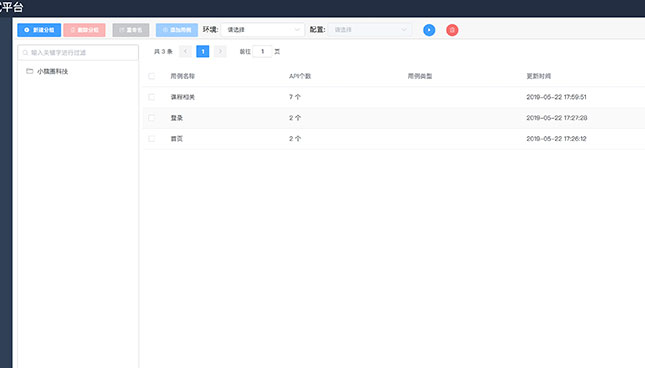Click the 共 3 条 total count label
This screenshot has height=368, width=645.
click(x=163, y=51)
